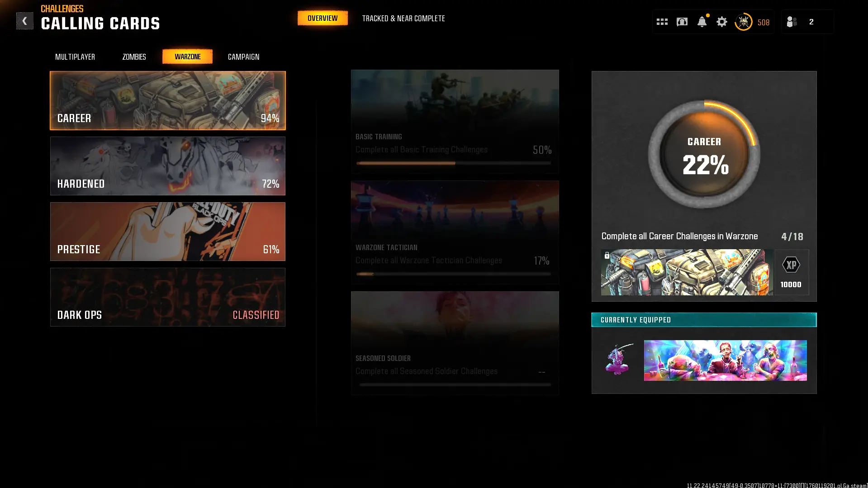The height and width of the screenshot is (488, 868).
Task: Click the Career 22% progress ring
Action: click(x=704, y=155)
